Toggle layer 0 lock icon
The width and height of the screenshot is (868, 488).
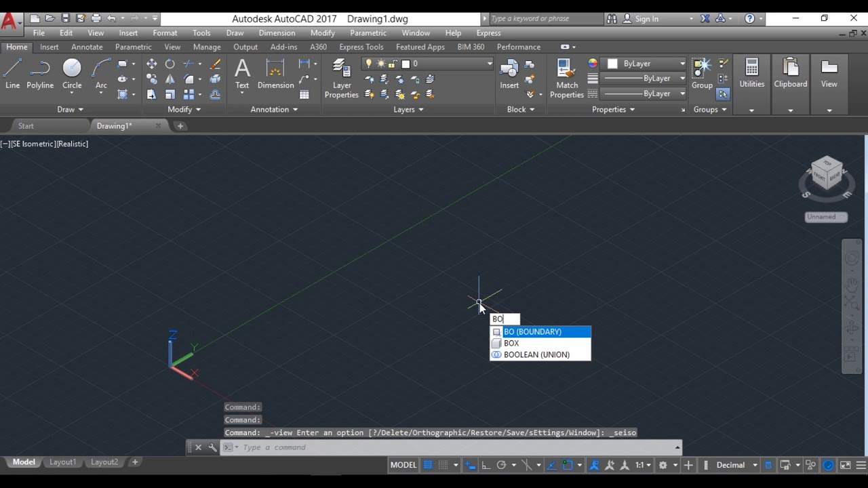[393, 64]
